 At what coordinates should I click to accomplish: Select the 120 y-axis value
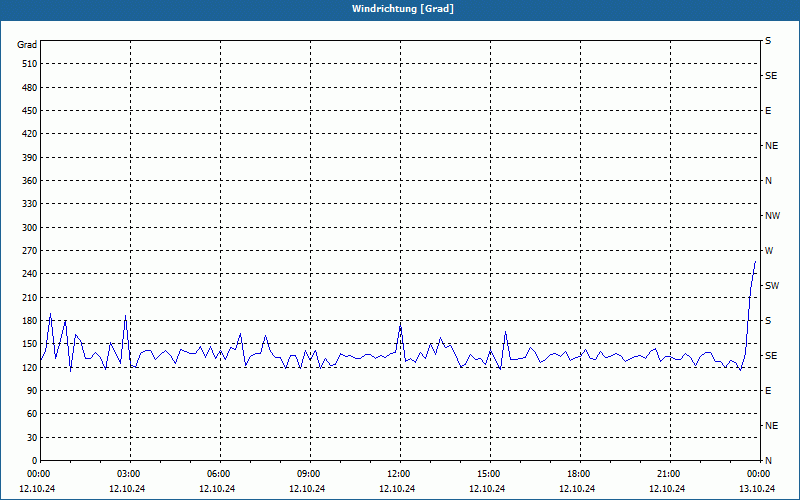(x=30, y=367)
